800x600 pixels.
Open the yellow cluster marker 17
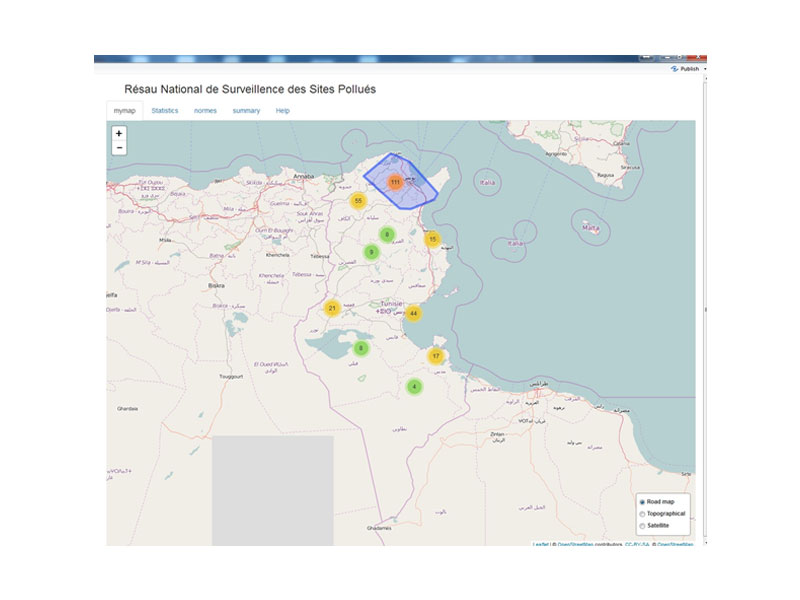pos(436,356)
